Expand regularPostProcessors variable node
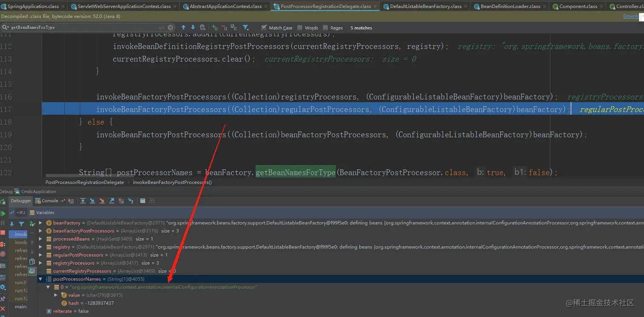The width and height of the screenshot is (644, 317). pyautogui.click(x=40, y=255)
